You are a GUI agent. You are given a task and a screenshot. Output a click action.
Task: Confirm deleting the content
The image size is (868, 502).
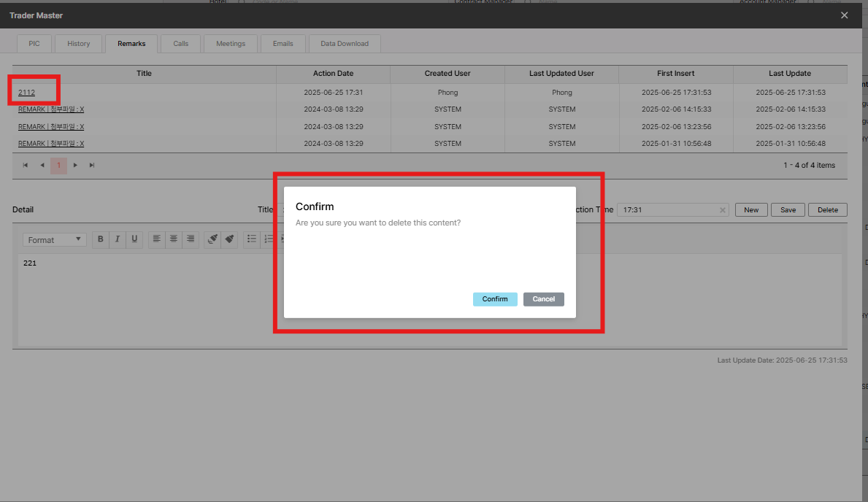click(x=495, y=299)
